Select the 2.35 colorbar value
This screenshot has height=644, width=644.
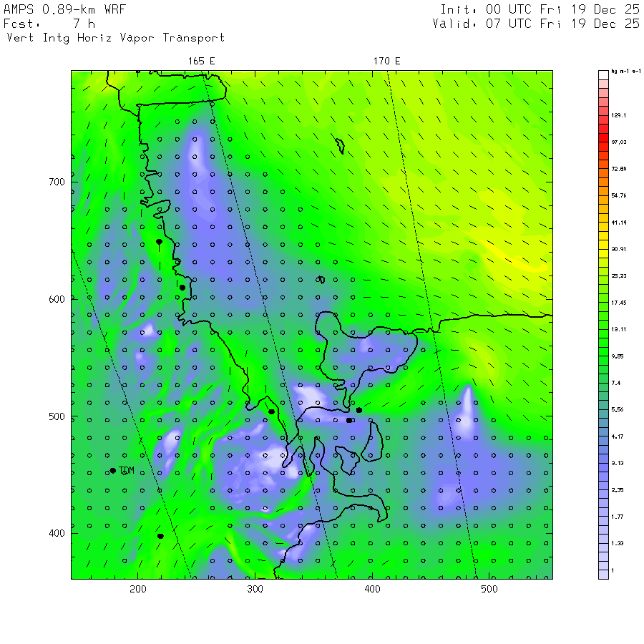tap(618, 490)
